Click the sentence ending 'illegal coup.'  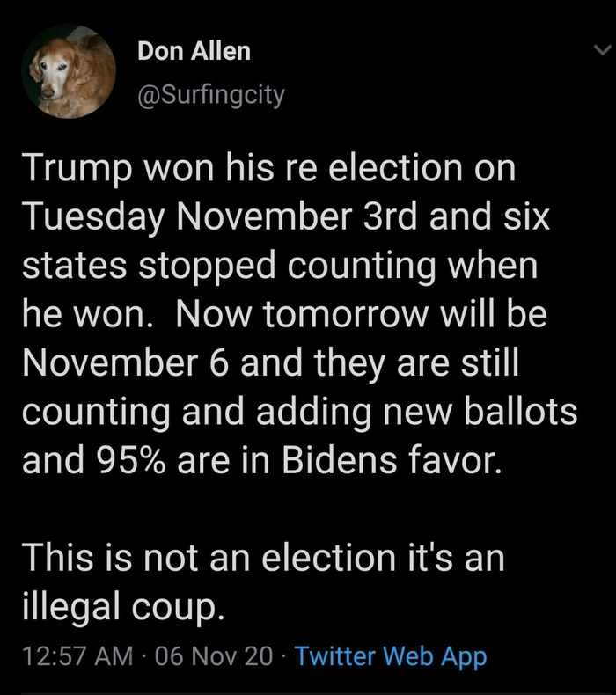point(117,608)
